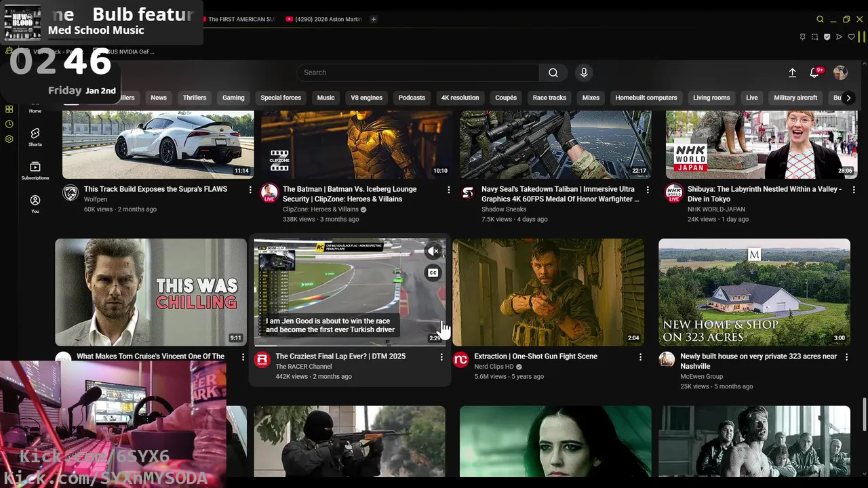
Task: Open the McEwen Group channel name link
Action: (702, 376)
